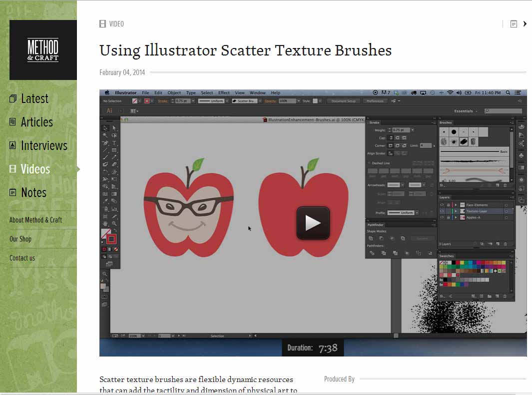Screen dimensions: 532x395
Task: Open the About Method & Craft link
Action: (x=35, y=220)
